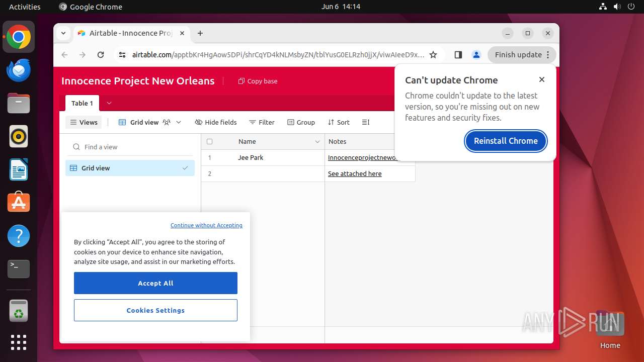Viewport: 644px width, 362px height.
Task: Select Grid view in views list
Action: tap(130, 168)
